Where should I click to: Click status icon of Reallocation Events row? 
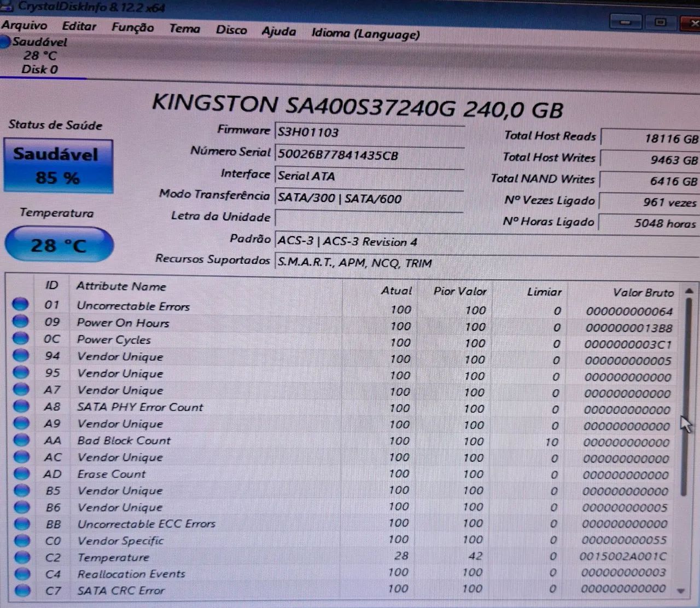click(22, 574)
